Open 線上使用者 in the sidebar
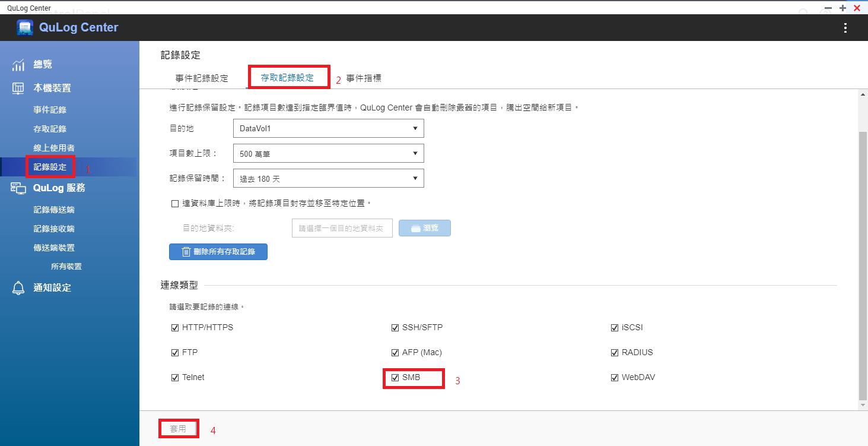This screenshot has width=868, height=446. pyautogui.click(x=54, y=148)
